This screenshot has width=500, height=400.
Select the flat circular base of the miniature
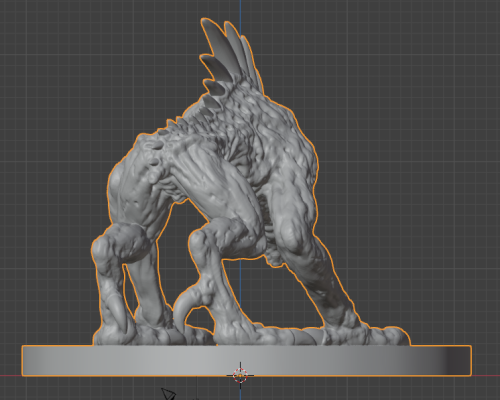247,361
